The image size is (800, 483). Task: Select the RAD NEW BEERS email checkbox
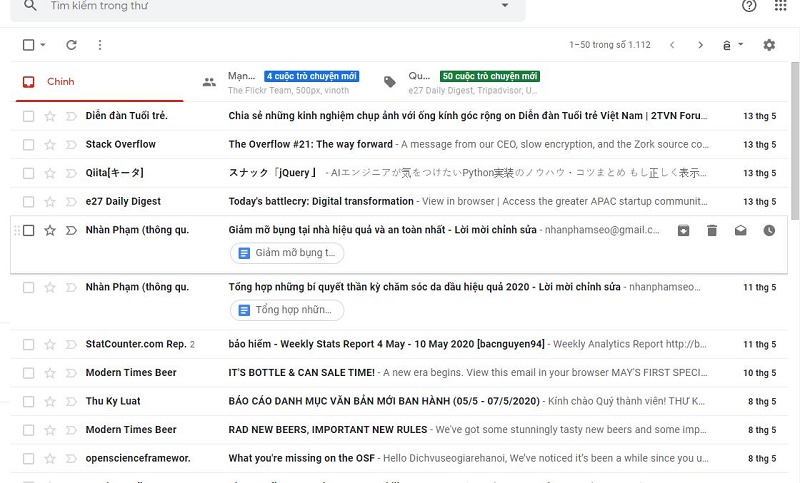tap(29, 430)
